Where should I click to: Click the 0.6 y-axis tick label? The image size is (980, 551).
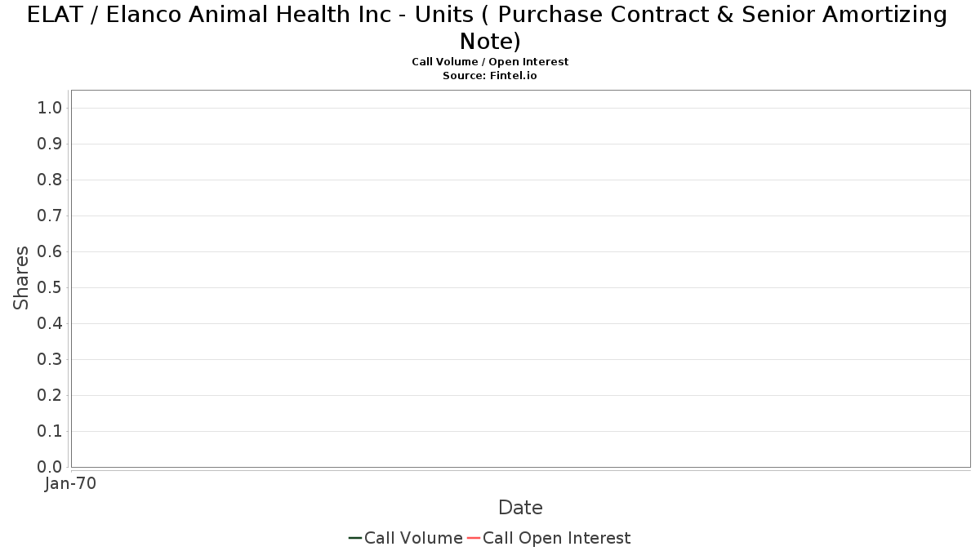click(x=50, y=251)
